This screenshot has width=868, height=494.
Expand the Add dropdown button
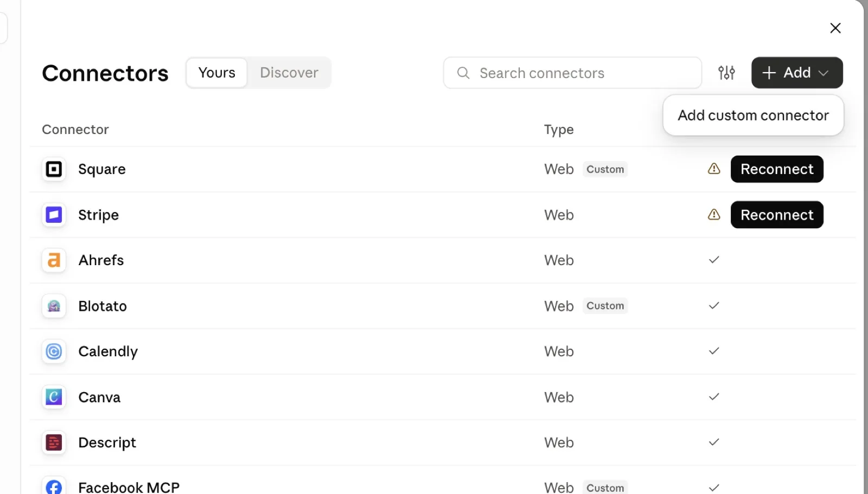coord(797,73)
